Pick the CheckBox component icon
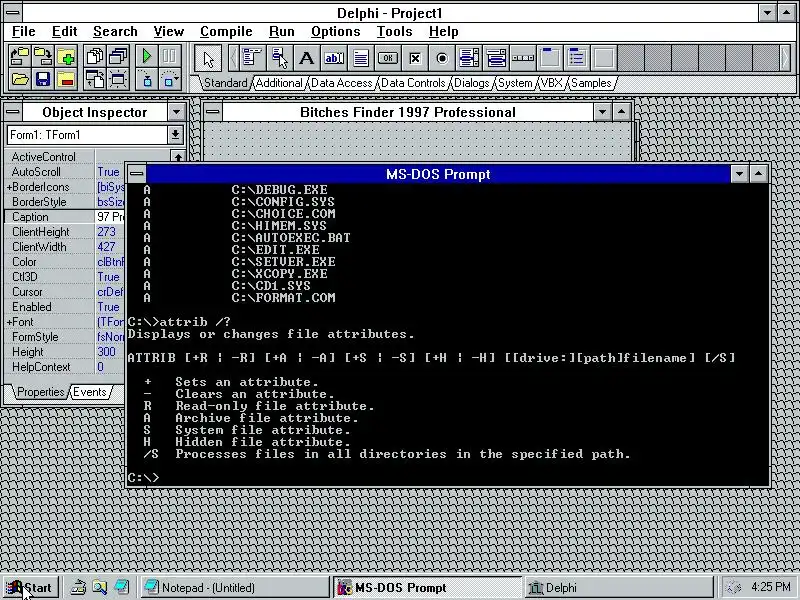800x600 pixels. pyautogui.click(x=415, y=58)
